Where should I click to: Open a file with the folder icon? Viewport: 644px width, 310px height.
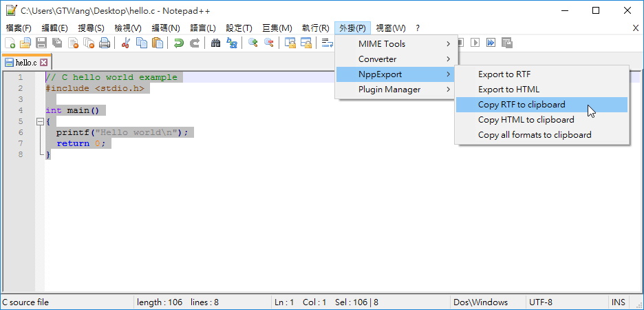point(25,43)
